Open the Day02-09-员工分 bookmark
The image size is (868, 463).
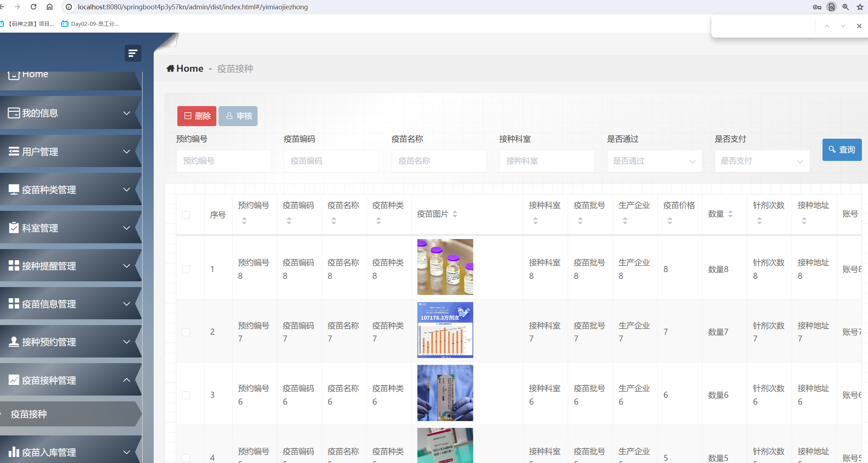90,24
